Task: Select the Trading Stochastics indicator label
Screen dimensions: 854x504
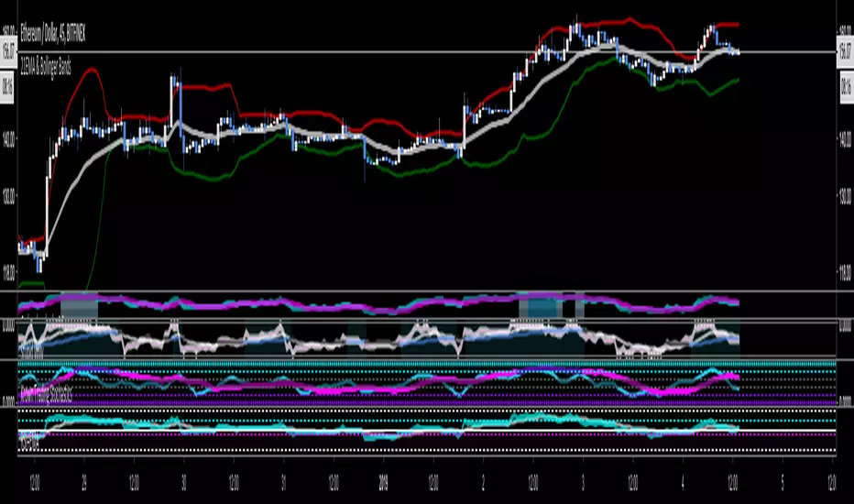Action: point(47,395)
